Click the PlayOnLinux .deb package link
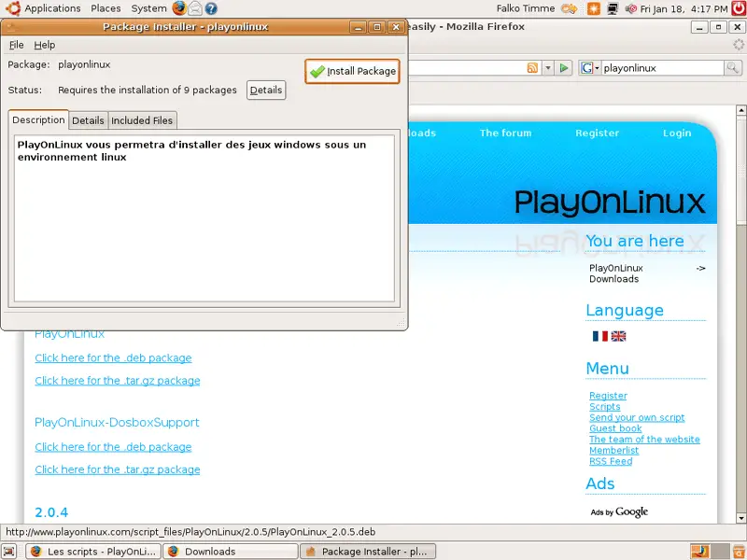 (x=113, y=358)
